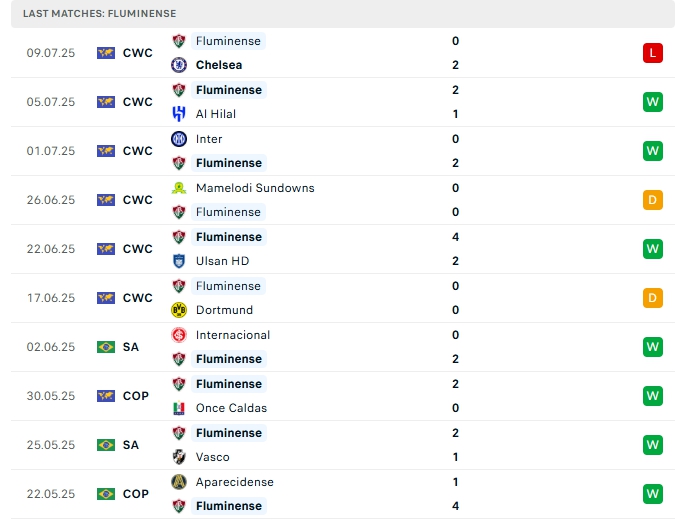The width and height of the screenshot is (684, 522).
Task: Open the Ulsan HD team link
Action: pyautogui.click(x=222, y=261)
